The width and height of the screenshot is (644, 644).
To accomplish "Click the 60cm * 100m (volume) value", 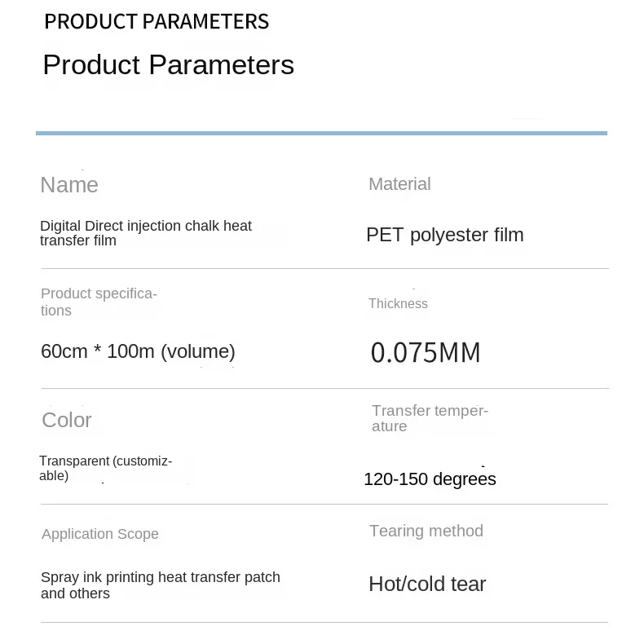I will 138,351.
